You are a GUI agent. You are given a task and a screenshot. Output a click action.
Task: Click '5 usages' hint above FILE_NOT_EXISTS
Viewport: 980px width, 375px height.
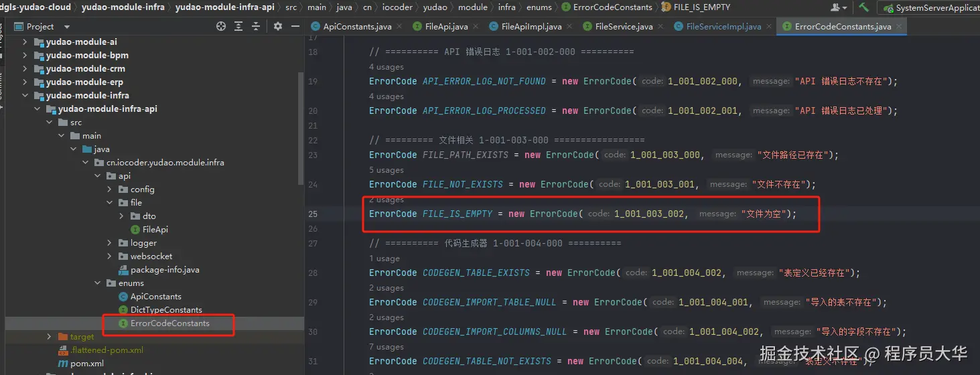click(387, 170)
